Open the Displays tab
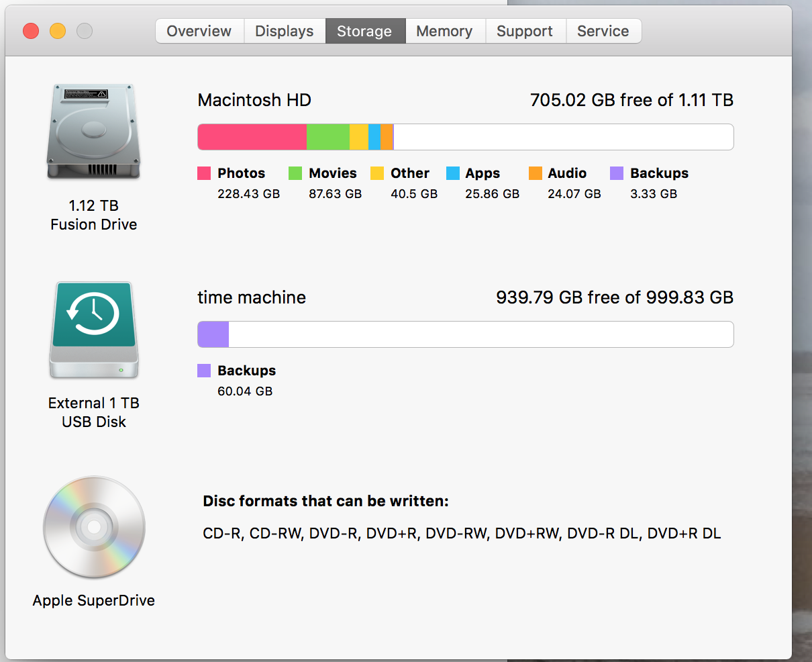Viewport: 812px width, 662px height. 285,31
